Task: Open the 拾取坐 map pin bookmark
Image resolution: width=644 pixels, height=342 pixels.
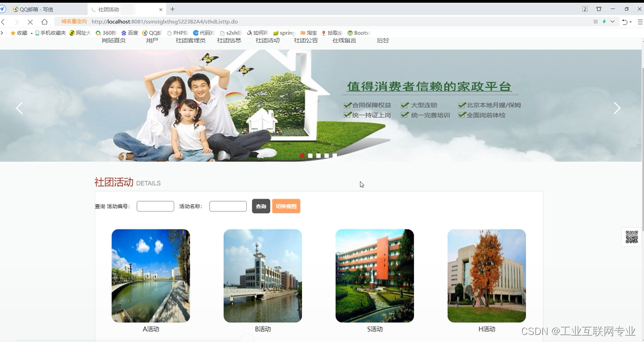Action: click(332, 33)
